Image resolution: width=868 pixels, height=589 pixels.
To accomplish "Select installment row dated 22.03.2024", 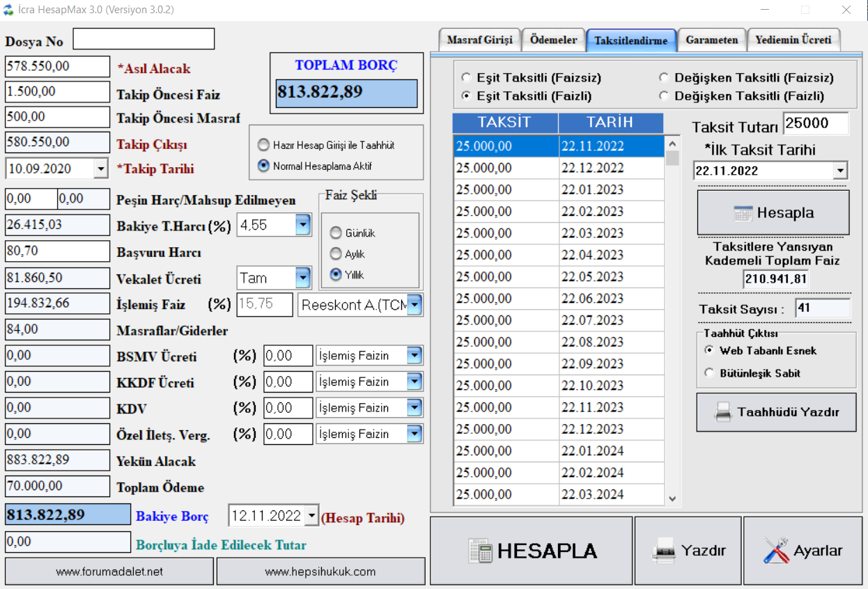I will (x=559, y=494).
